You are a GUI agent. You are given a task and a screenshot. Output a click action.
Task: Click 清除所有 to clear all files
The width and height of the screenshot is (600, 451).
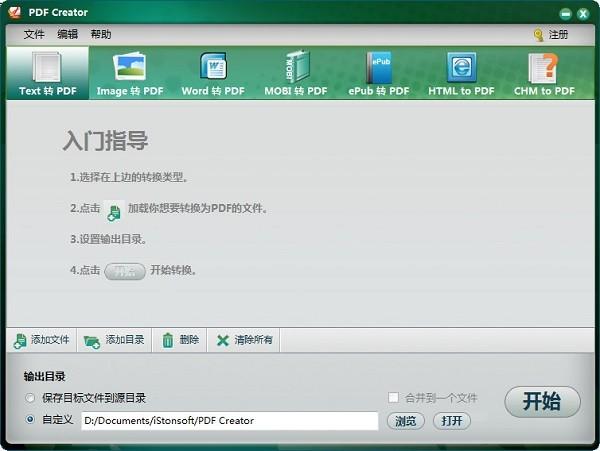(x=244, y=340)
